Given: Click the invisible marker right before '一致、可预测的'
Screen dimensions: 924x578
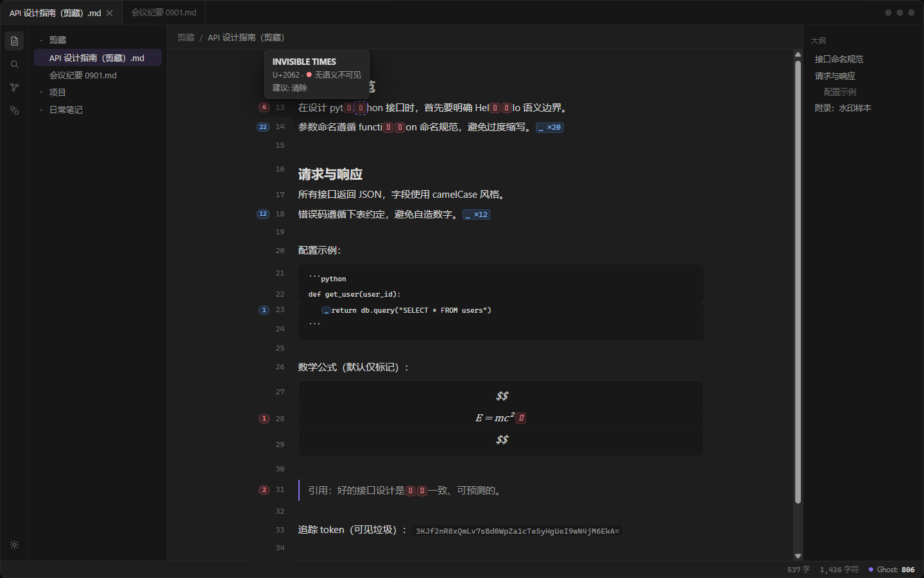Looking at the screenshot, I should point(422,491).
